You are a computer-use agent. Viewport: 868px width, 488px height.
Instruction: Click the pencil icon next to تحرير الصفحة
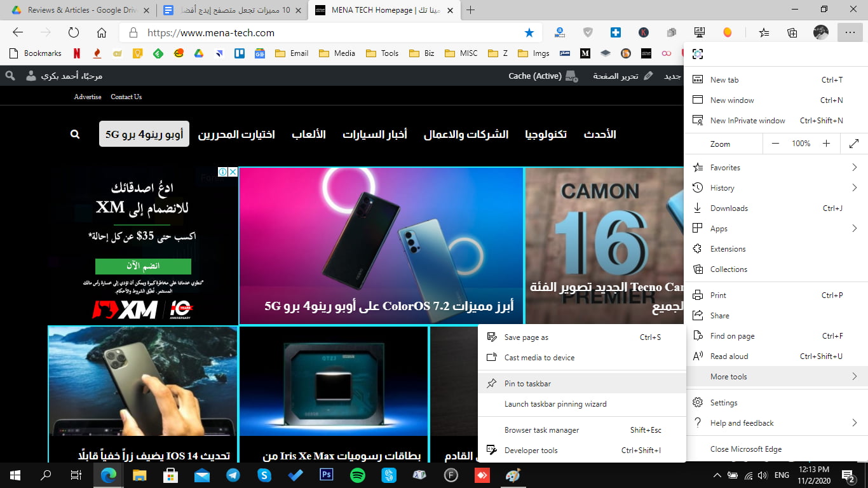click(648, 75)
